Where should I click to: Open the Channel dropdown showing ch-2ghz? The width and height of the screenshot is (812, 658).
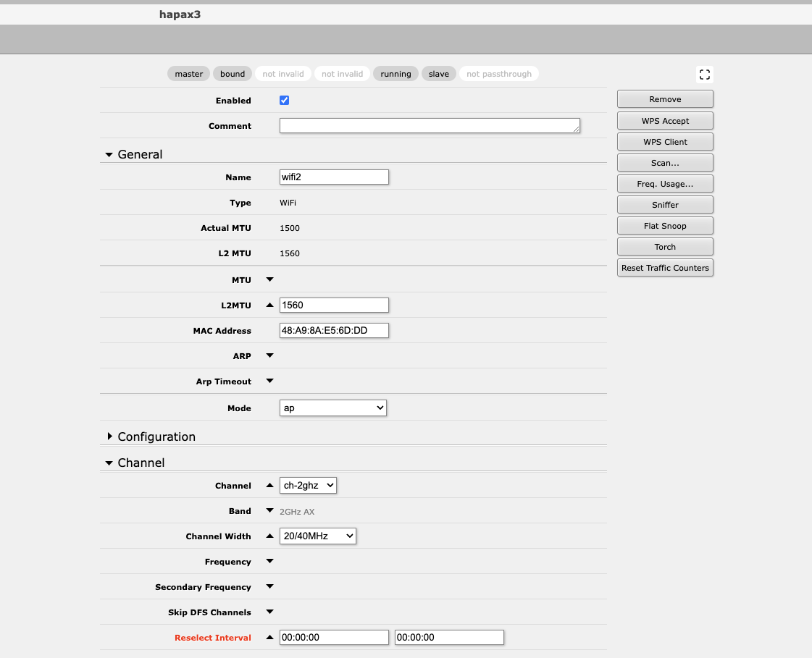(308, 485)
